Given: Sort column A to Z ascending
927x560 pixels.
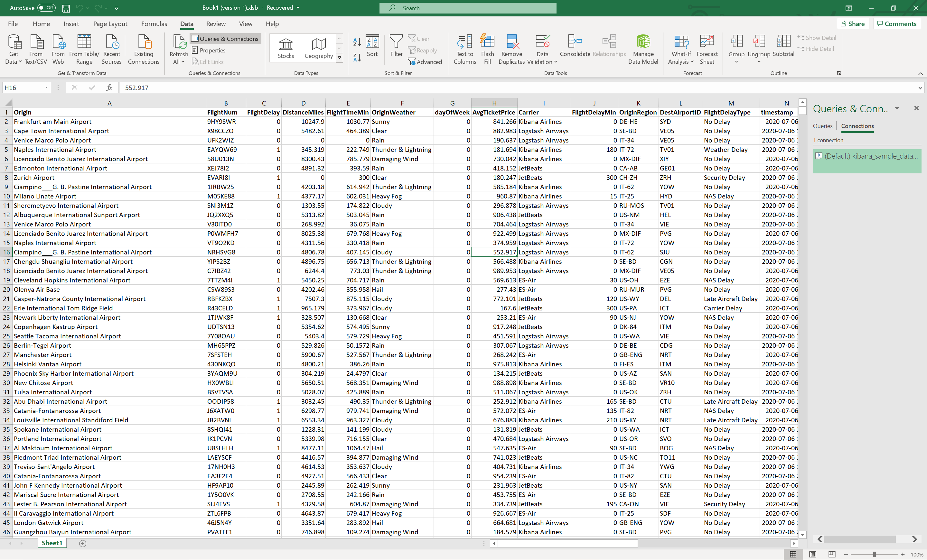Looking at the screenshot, I should point(357,42).
